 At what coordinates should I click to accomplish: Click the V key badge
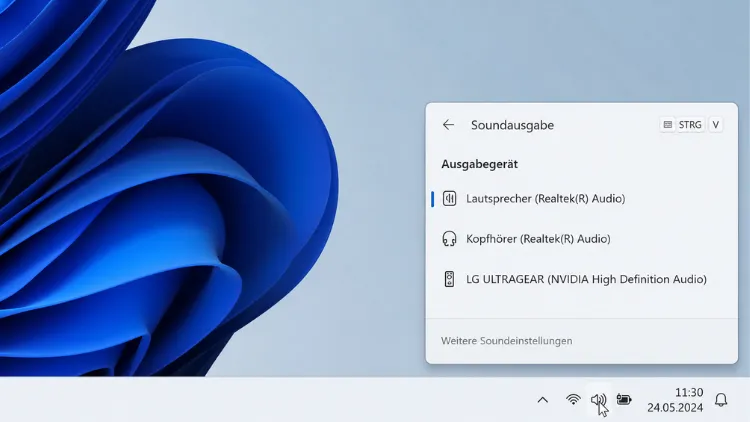click(x=716, y=125)
